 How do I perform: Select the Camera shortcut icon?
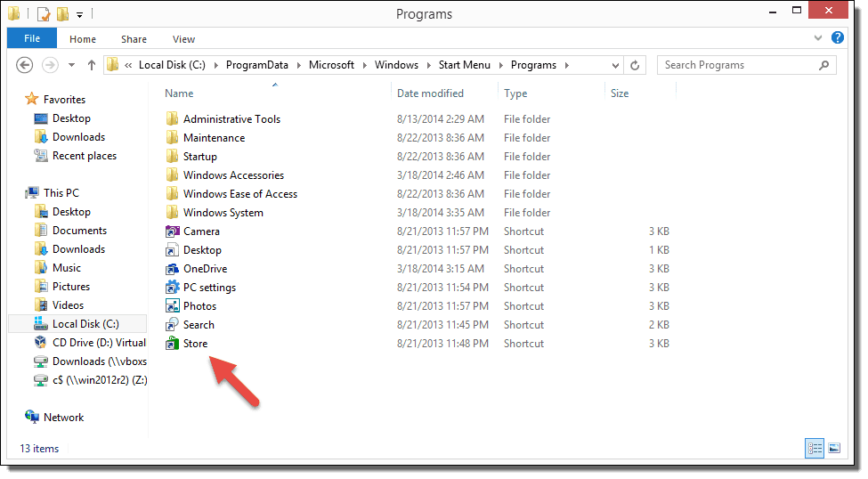coord(173,231)
